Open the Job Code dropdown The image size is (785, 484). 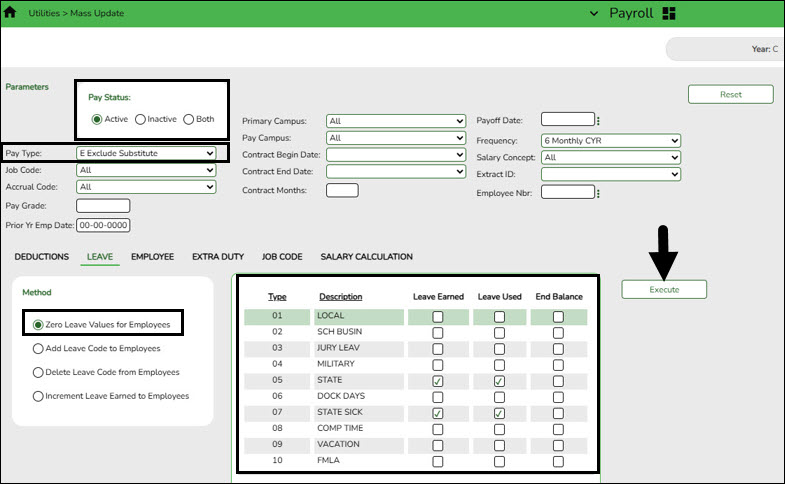(x=146, y=170)
